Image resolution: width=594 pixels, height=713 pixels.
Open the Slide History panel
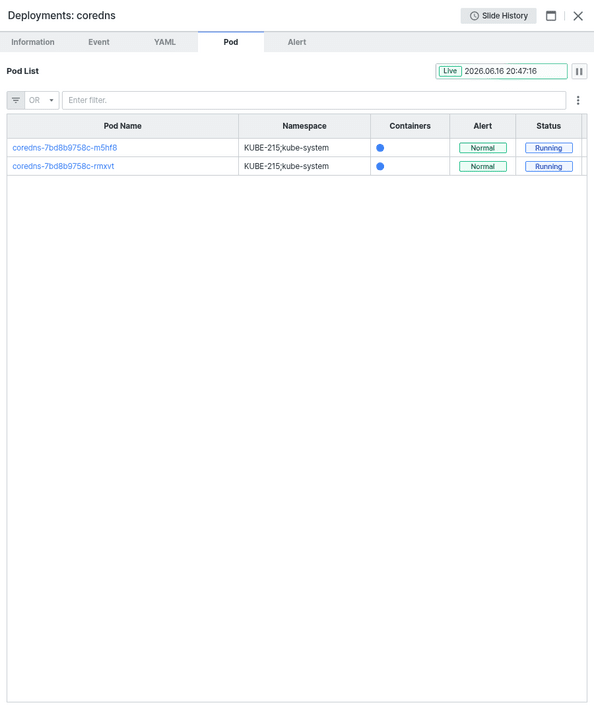(498, 16)
